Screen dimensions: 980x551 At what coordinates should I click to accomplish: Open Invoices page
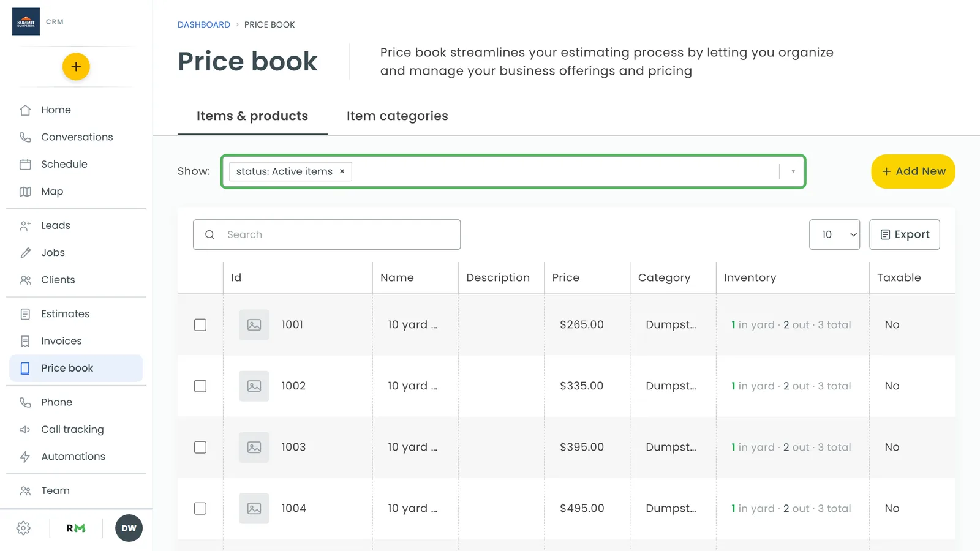(76, 341)
